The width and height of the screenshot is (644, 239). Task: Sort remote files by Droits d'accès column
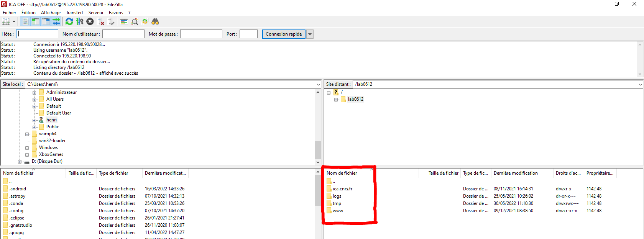point(568,173)
